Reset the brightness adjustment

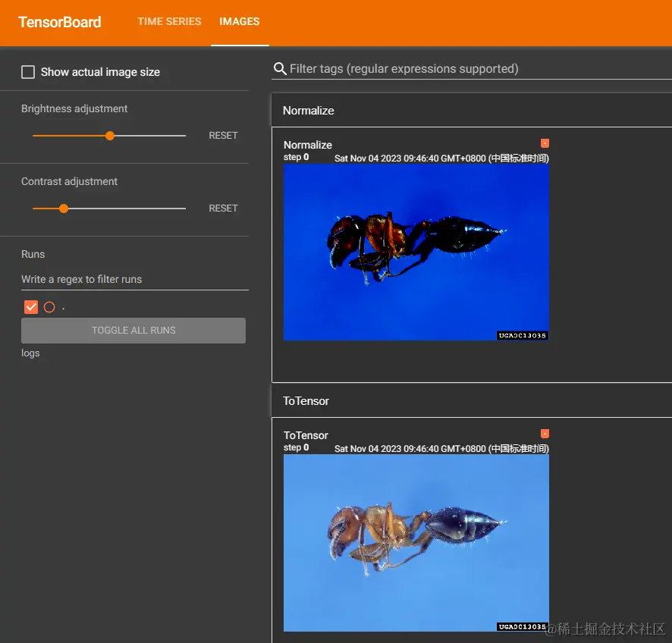(x=223, y=136)
